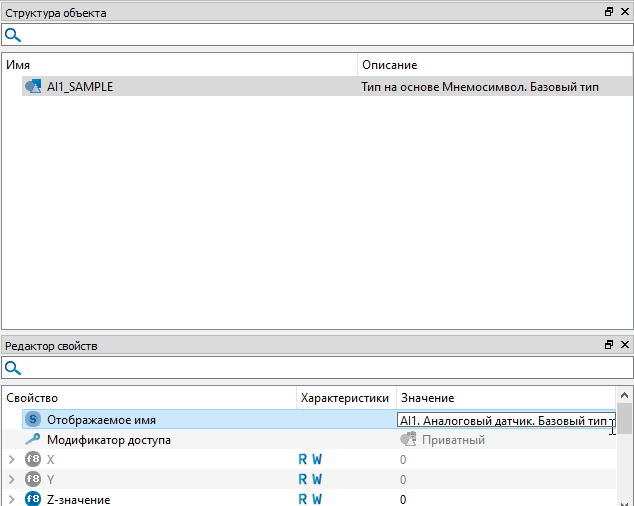
Task: Close the Редактор свойств panel
Action: pyautogui.click(x=625, y=345)
